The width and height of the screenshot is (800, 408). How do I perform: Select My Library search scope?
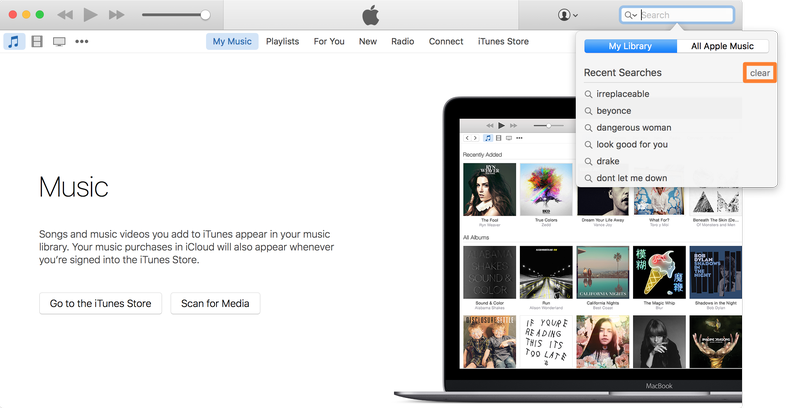pyautogui.click(x=630, y=46)
